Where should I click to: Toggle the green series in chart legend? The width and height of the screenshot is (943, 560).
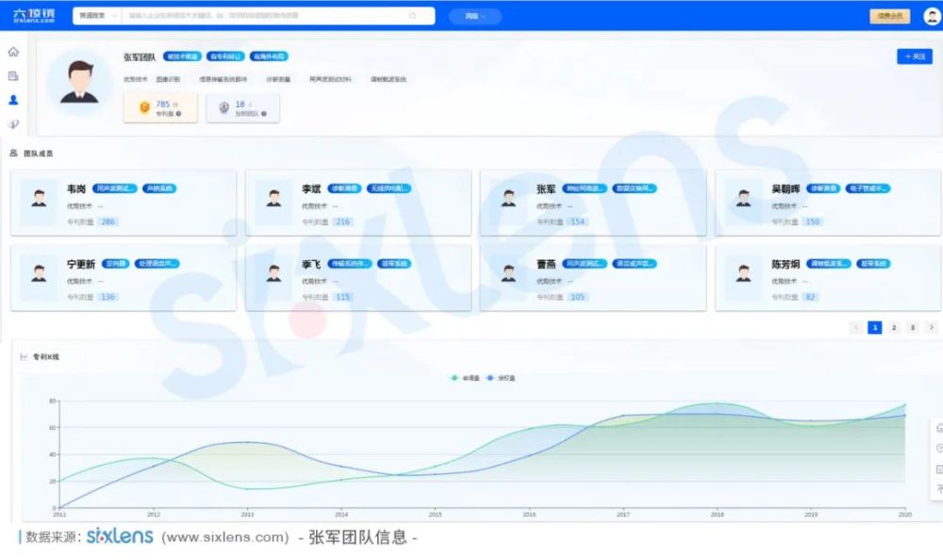[466, 378]
